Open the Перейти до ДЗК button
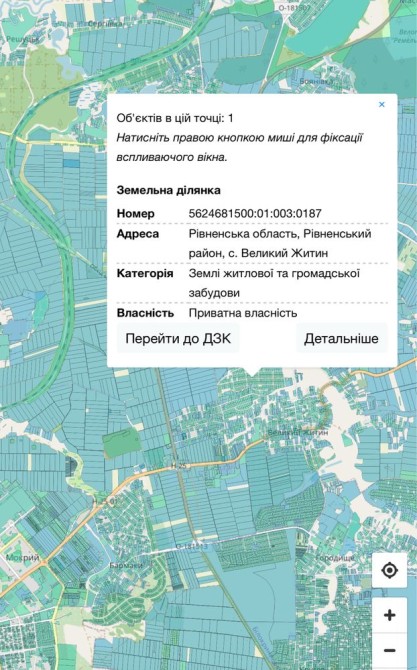Screen dimensions: 417x670 pos(178,338)
